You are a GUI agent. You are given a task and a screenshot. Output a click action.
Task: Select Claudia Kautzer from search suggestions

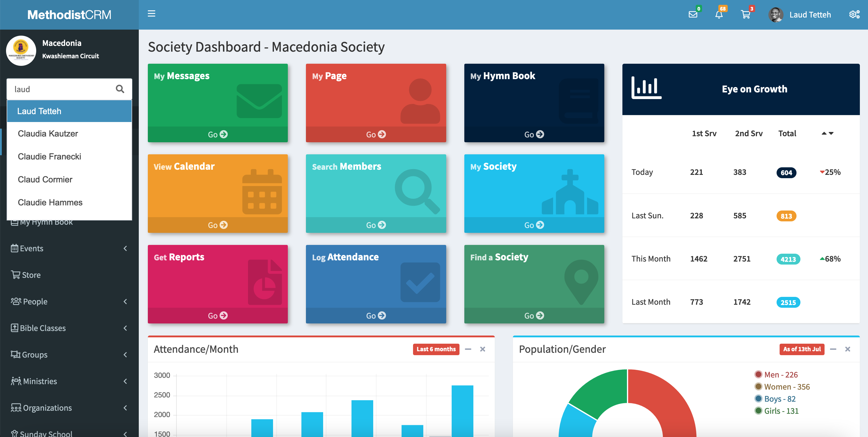click(69, 133)
